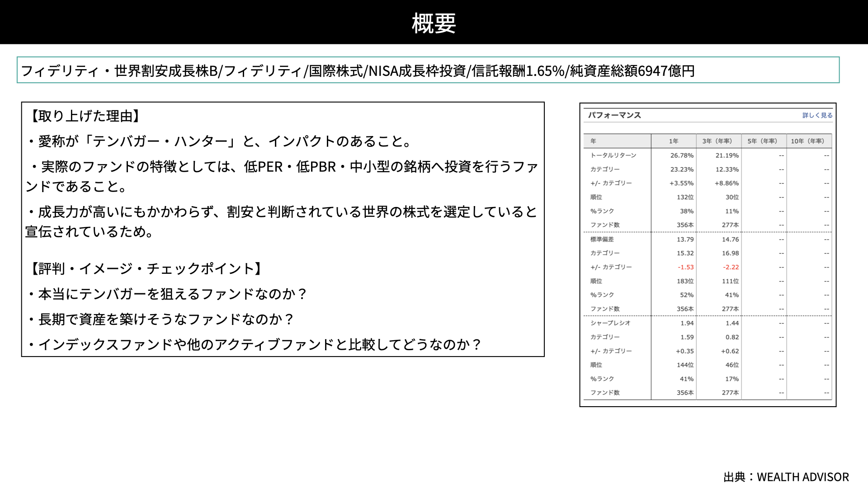Click the 26.78% total return value

(682, 155)
